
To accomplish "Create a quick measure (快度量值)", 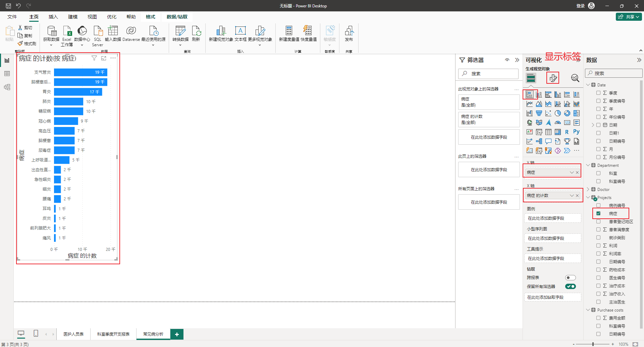I will click(x=308, y=31).
